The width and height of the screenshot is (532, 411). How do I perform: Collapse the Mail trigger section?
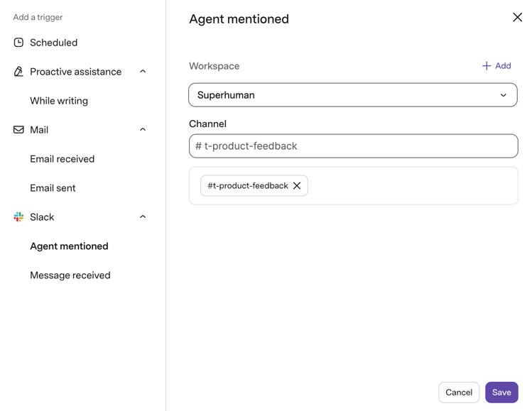click(x=143, y=129)
